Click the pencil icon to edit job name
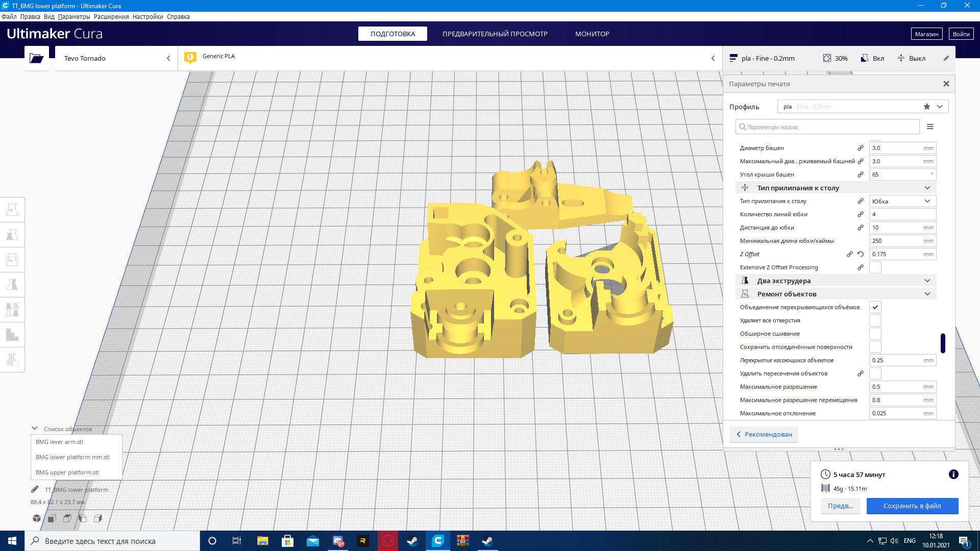 pos(35,490)
